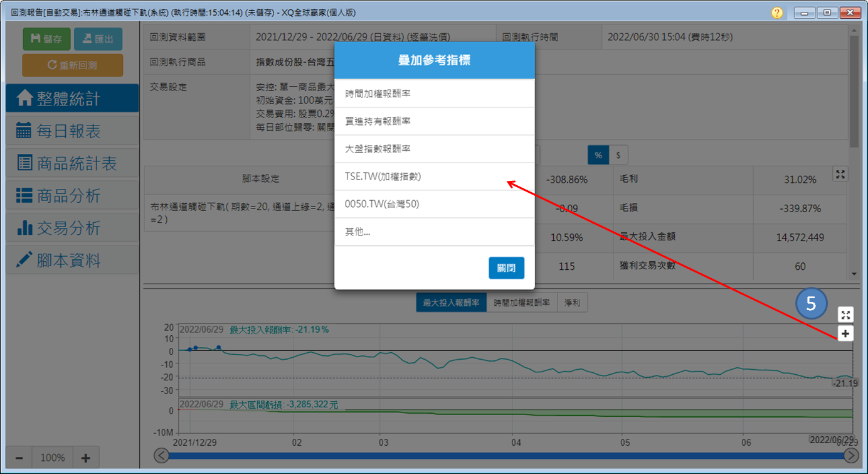Click the 關閉 button in the dialog
Image resolution: width=868 pixels, height=474 pixels.
[506, 267]
